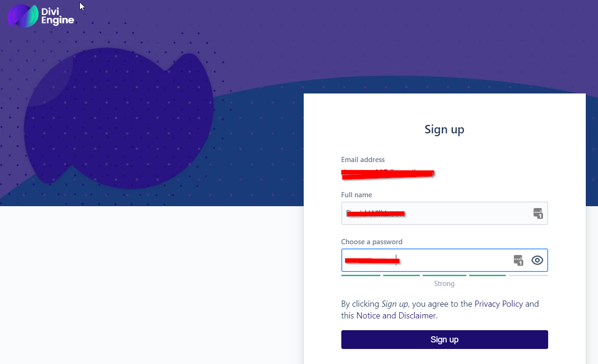Click the Full name field label

click(x=356, y=195)
